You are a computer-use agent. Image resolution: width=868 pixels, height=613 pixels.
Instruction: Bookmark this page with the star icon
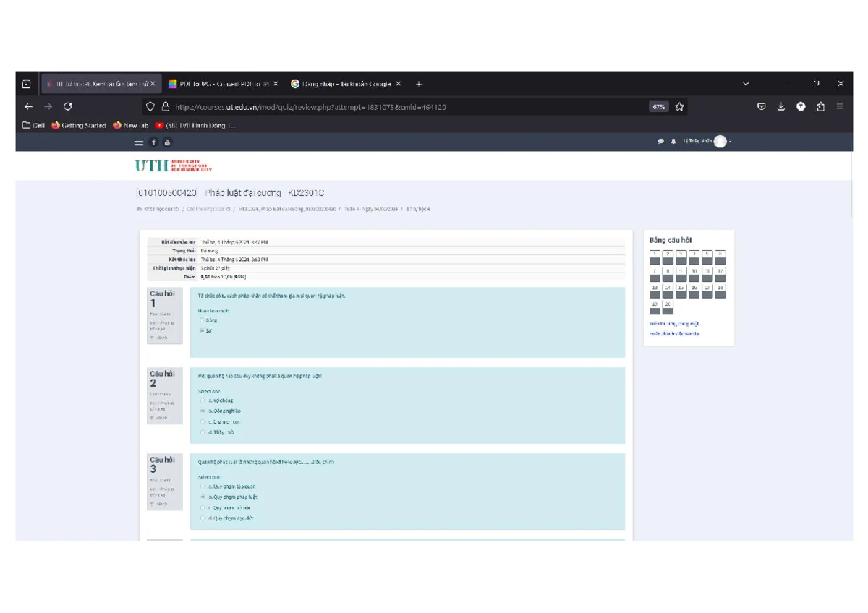click(x=679, y=106)
